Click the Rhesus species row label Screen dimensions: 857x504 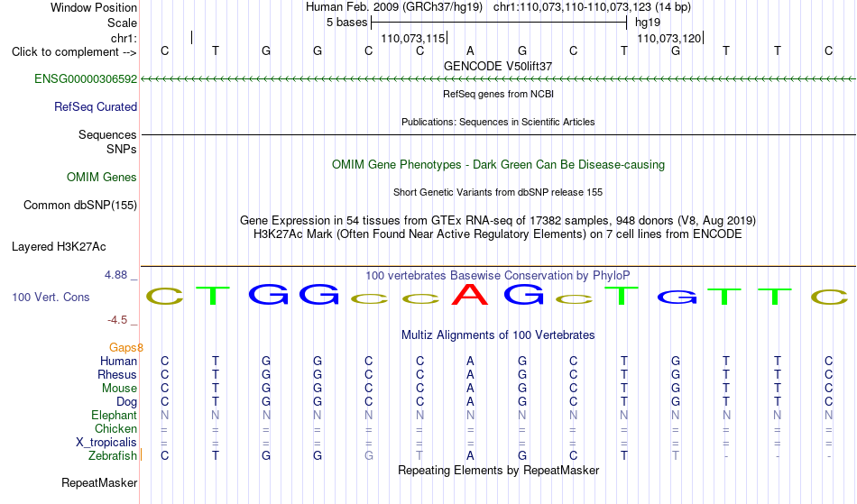point(117,374)
